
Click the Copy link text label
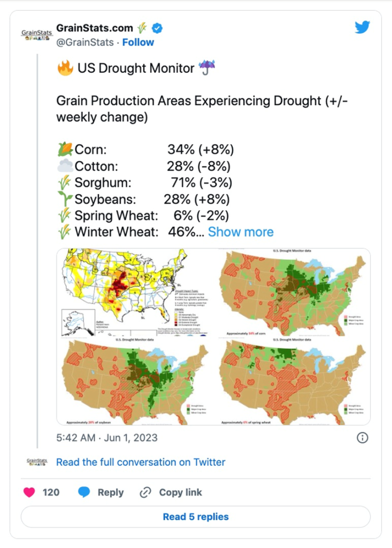coord(181,492)
